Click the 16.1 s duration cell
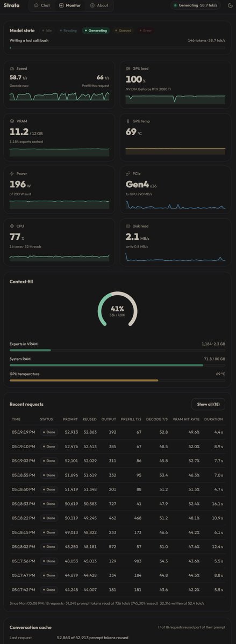The height and width of the screenshot is (644, 236). tap(218, 504)
